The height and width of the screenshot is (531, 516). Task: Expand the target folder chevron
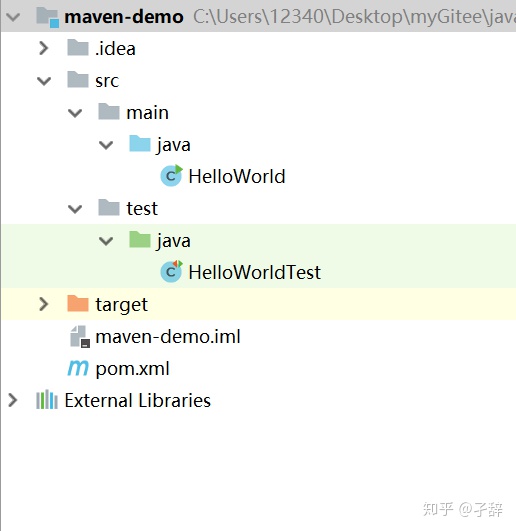44,304
